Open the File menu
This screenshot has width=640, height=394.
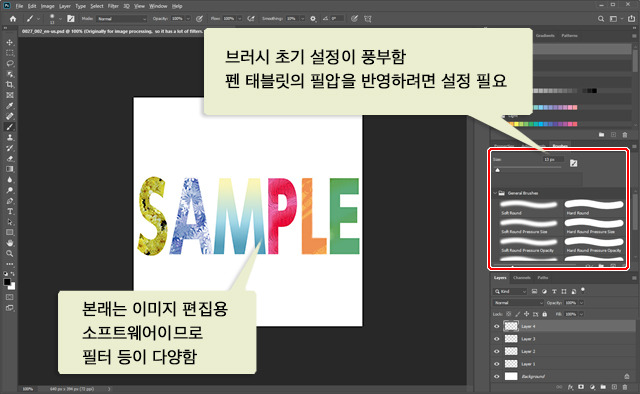click(19, 6)
